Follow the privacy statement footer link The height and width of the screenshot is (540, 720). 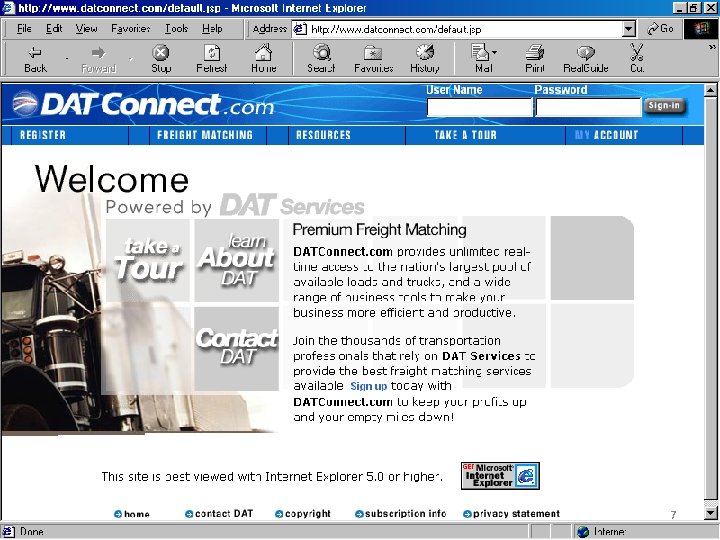512,514
